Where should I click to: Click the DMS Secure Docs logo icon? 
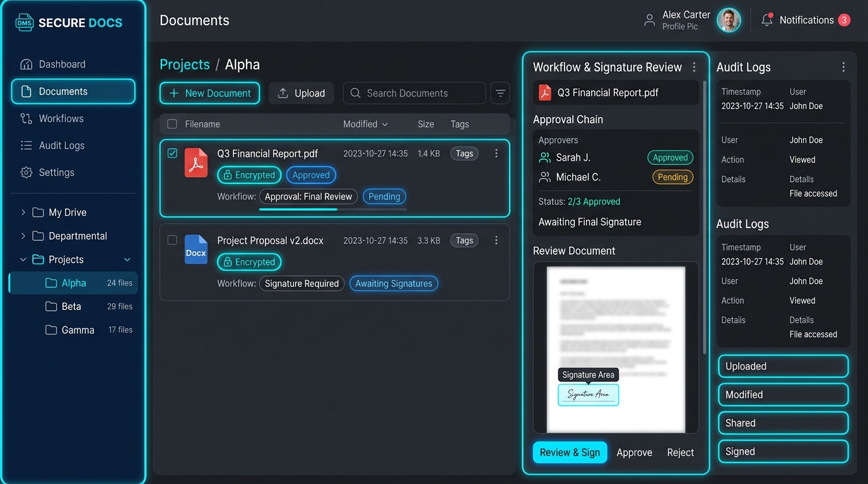click(24, 23)
